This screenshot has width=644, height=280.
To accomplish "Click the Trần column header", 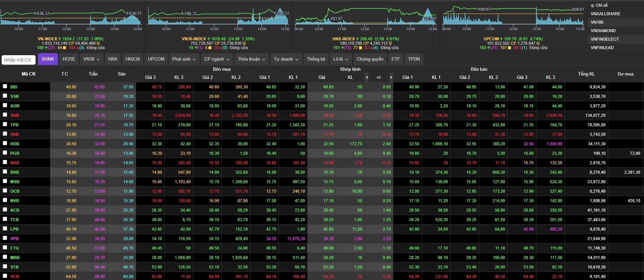I will 93,74.
